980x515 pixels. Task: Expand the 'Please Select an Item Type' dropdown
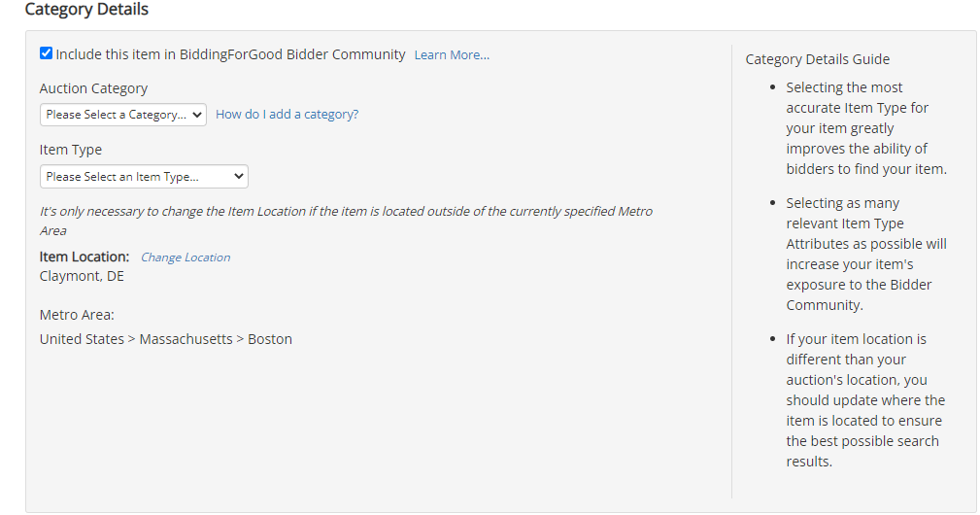point(144,176)
